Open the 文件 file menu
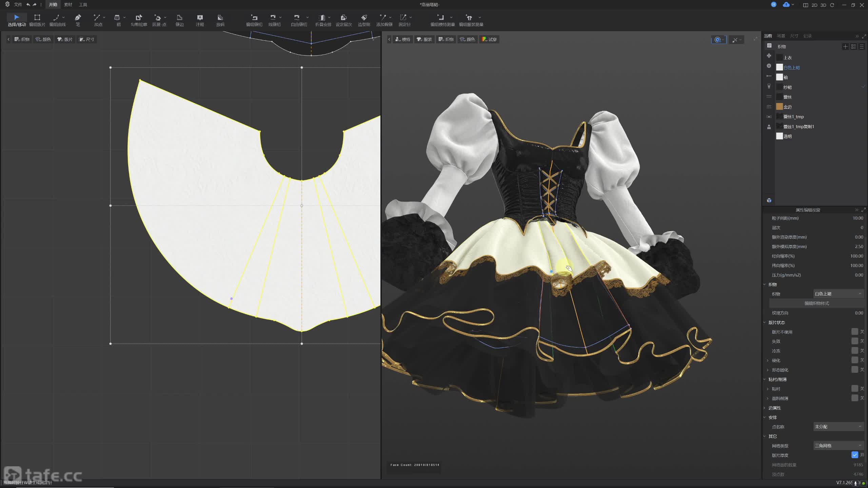The width and height of the screenshot is (868, 488). (18, 5)
